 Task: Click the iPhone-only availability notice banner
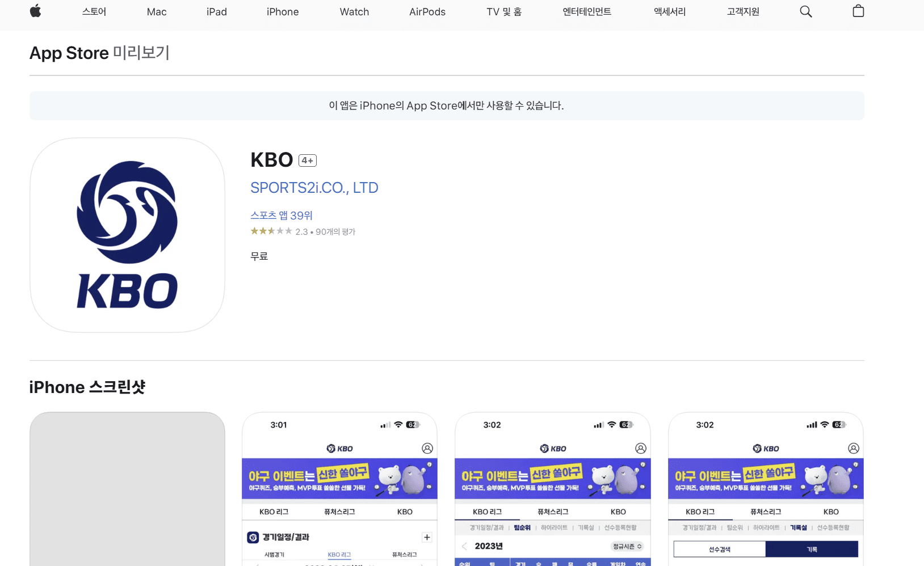pos(447,105)
